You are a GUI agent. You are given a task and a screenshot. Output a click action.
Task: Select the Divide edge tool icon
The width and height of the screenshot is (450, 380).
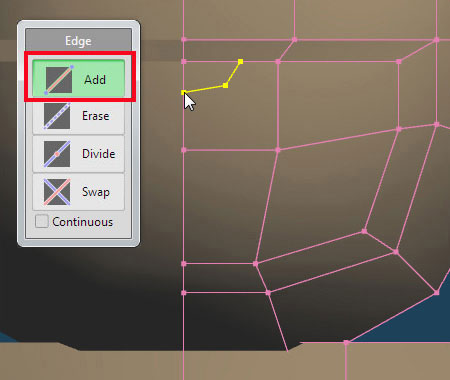point(57,154)
